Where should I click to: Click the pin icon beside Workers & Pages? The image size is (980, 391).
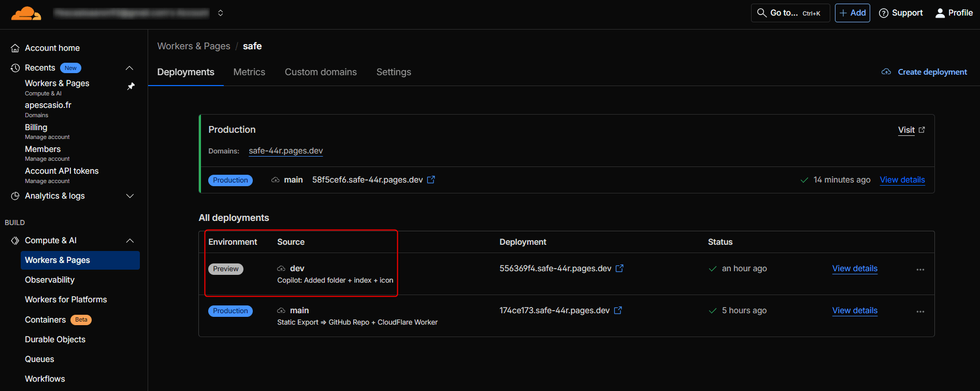pyautogui.click(x=131, y=86)
